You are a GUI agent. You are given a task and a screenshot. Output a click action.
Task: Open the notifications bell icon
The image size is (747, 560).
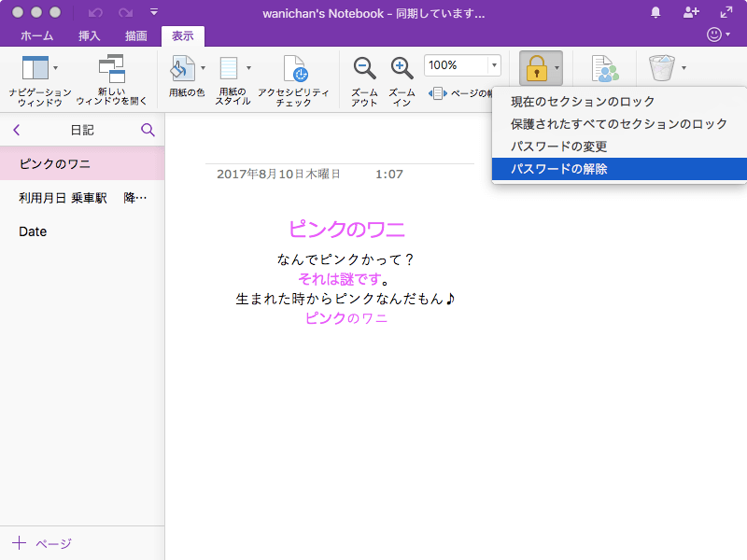[x=655, y=12]
